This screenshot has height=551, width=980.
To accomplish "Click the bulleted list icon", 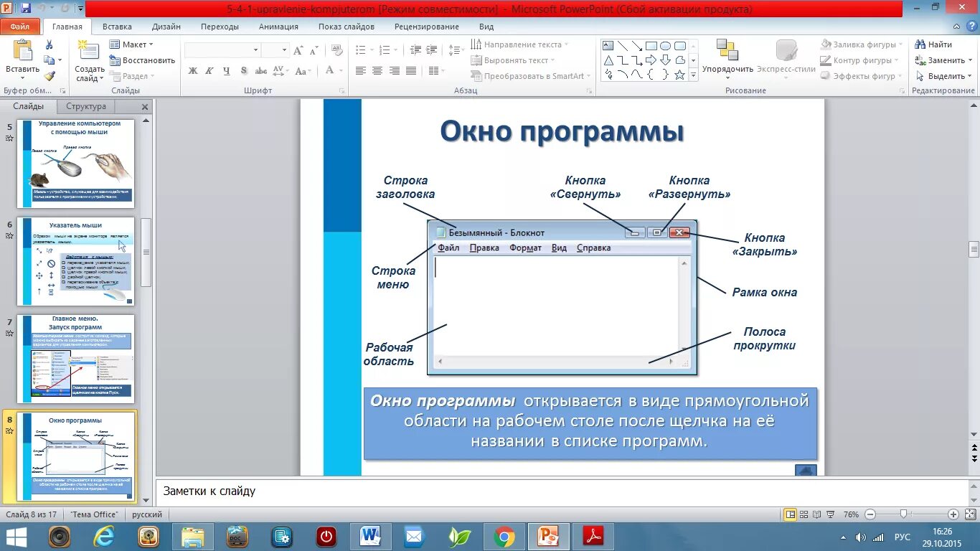I will 361,50.
